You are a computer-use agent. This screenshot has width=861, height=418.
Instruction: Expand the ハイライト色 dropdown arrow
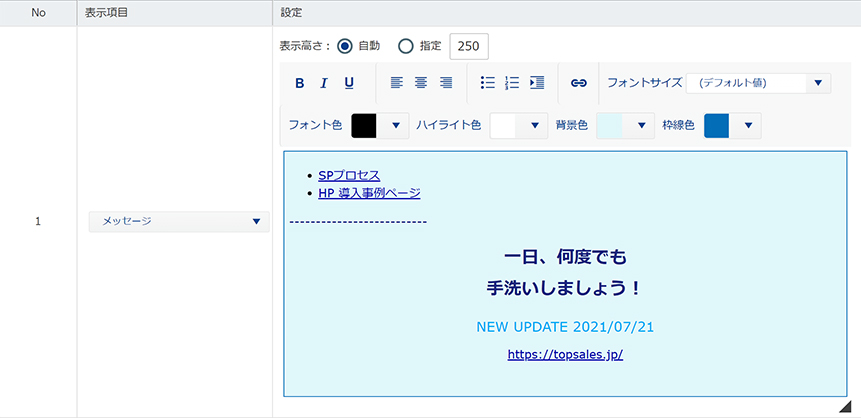(x=534, y=125)
